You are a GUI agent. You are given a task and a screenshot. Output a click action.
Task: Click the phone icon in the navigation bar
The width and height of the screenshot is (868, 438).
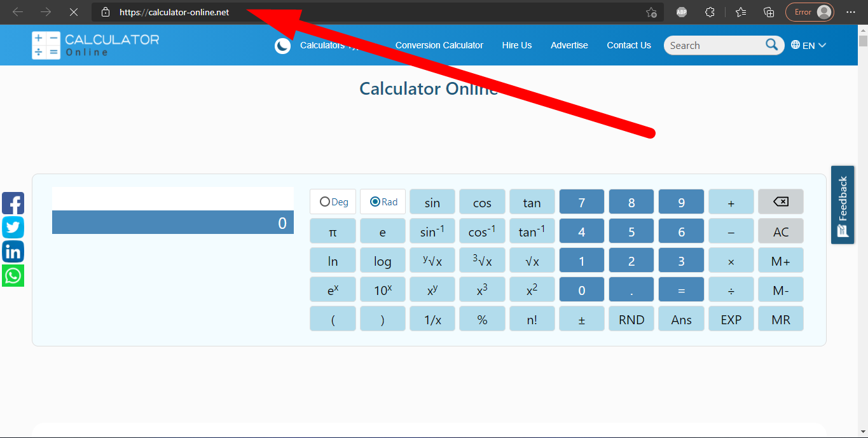coord(282,45)
